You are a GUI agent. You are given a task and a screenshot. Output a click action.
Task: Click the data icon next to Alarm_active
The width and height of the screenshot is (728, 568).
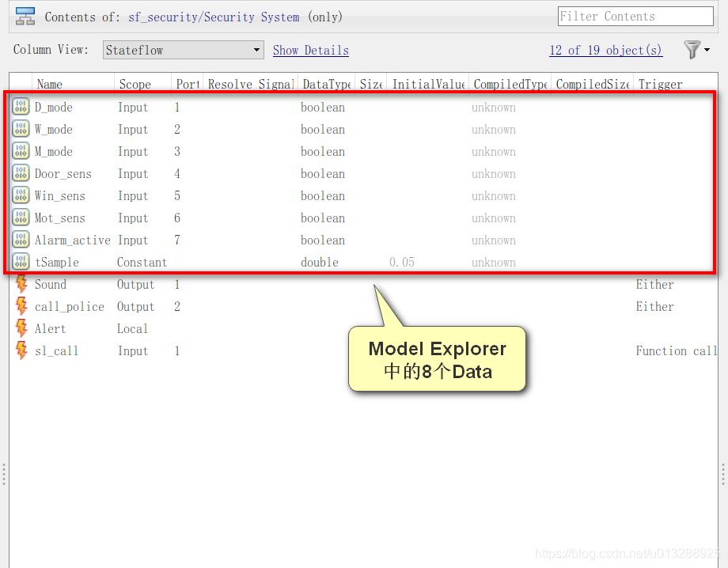pyautogui.click(x=21, y=240)
